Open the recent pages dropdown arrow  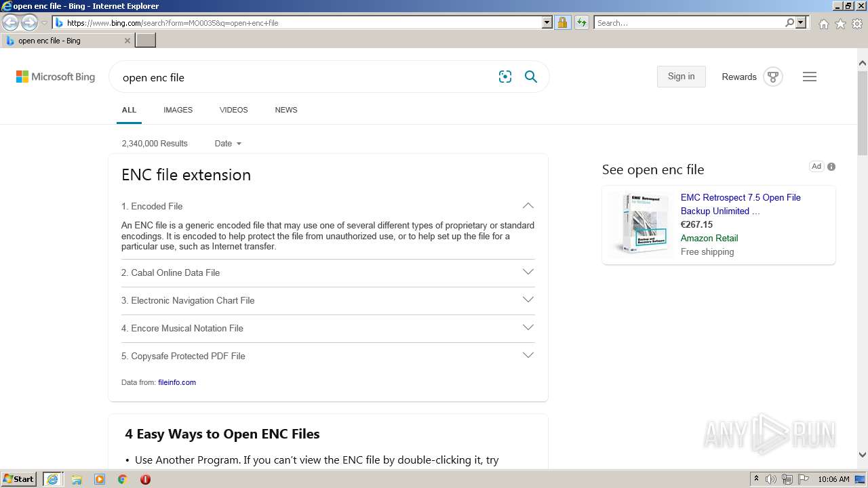[45, 23]
